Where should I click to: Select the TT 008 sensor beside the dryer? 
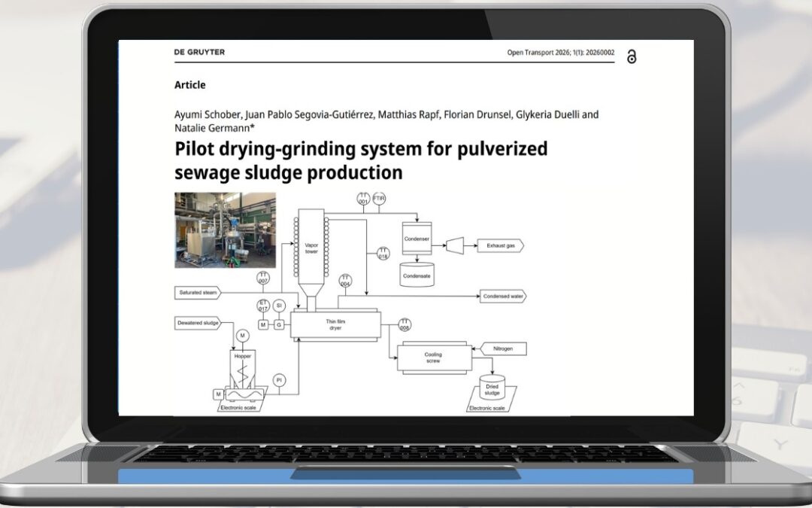coord(404,324)
